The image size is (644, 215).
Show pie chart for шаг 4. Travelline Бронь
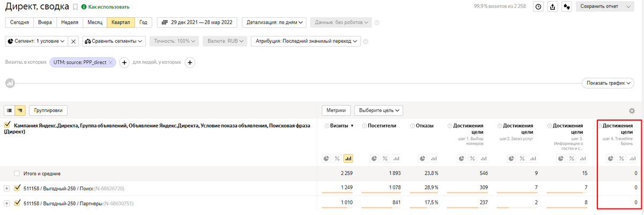[611, 158]
